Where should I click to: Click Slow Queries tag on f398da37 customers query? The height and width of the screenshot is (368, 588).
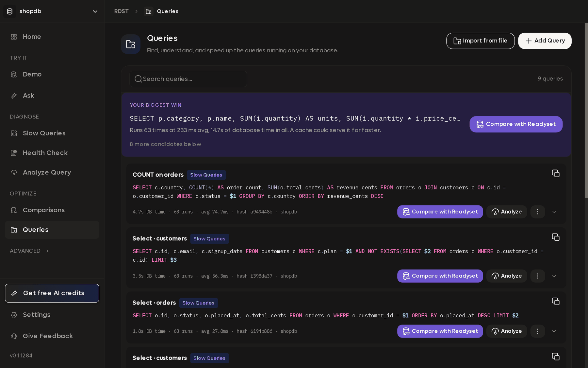click(x=209, y=239)
